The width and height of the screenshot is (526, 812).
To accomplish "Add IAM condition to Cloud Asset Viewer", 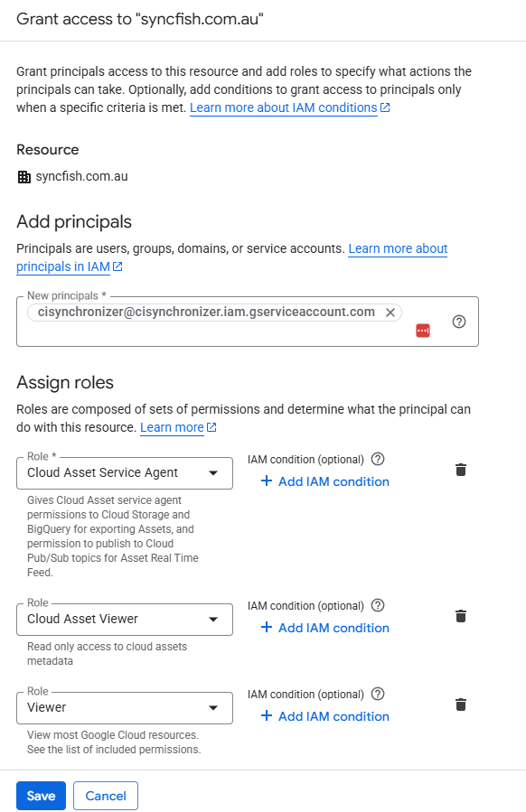I will [x=325, y=628].
